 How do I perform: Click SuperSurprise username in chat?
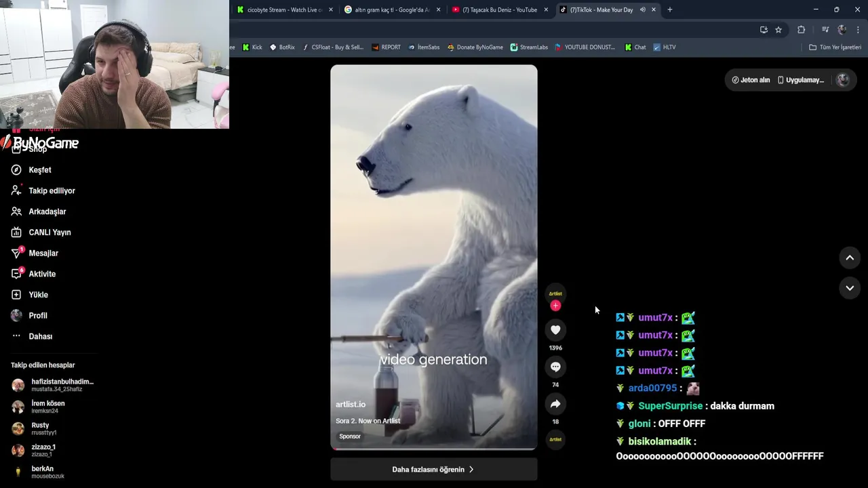click(670, 406)
